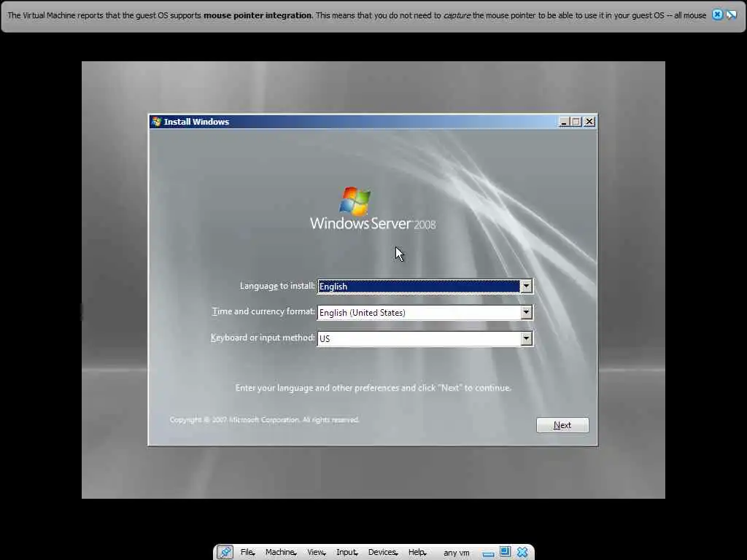Screen dimensions: 747x560
Task: Open the File menu in VM toolbar
Action: pyautogui.click(x=247, y=552)
